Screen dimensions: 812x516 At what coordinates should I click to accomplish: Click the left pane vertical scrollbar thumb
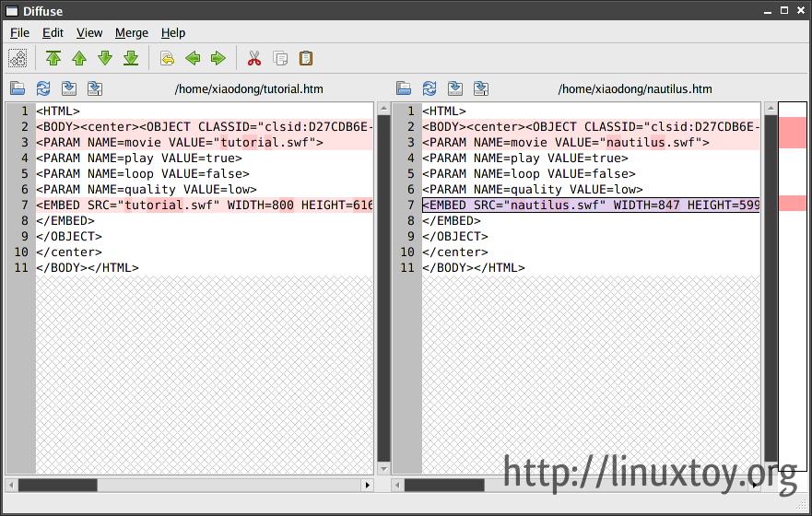pos(383,288)
